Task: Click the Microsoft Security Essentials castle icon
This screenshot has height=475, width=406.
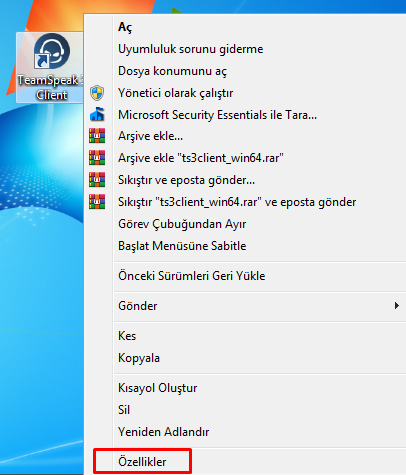Action: 97,114
